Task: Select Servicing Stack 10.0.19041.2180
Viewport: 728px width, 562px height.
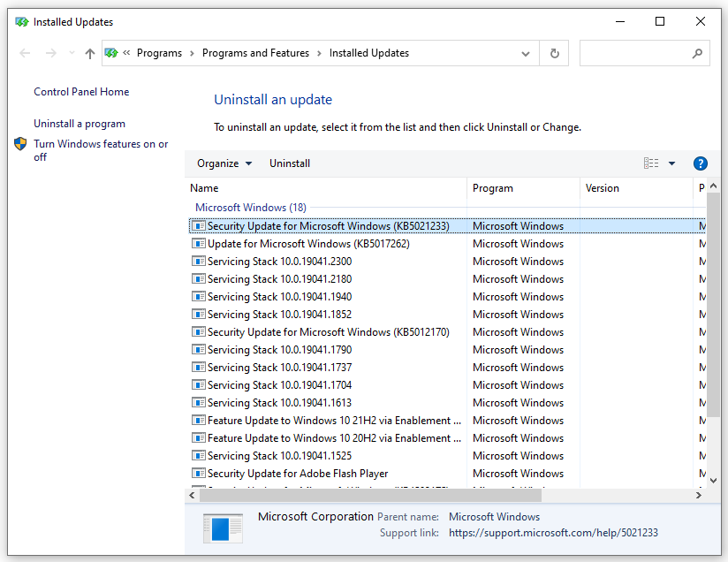Action: (279, 279)
